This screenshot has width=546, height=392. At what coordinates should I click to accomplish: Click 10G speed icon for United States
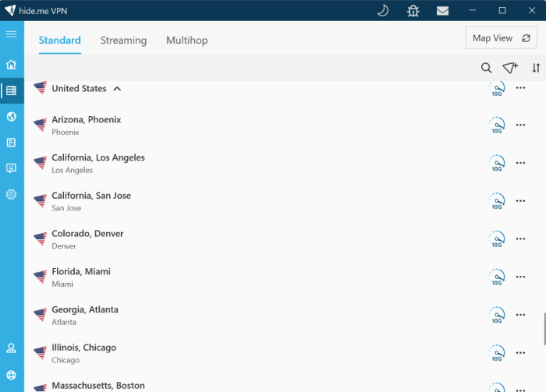click(x=497, y=89)
